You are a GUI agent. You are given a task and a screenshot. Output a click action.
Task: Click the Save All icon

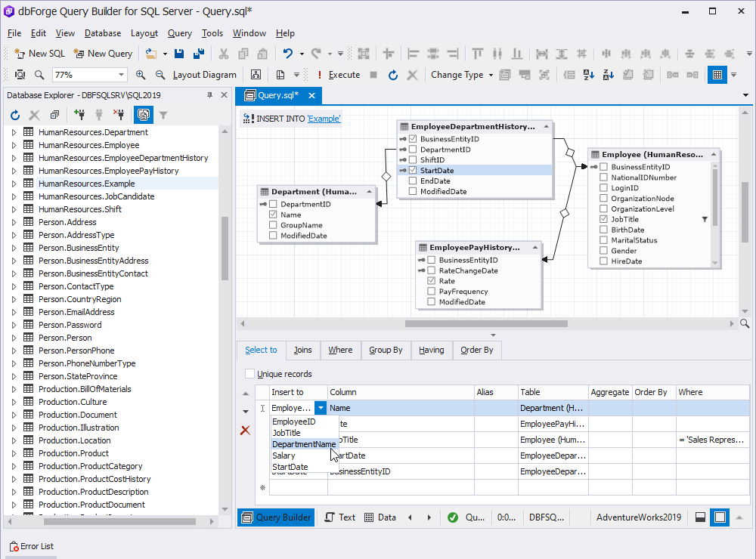click(x=199, y=54)
